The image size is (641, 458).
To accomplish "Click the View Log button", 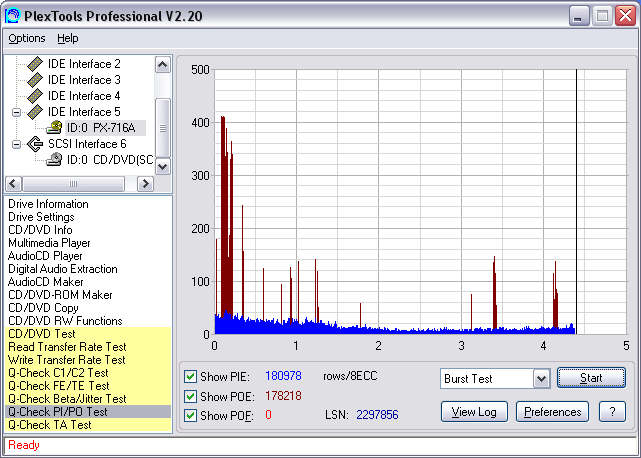I will (474, 412).
